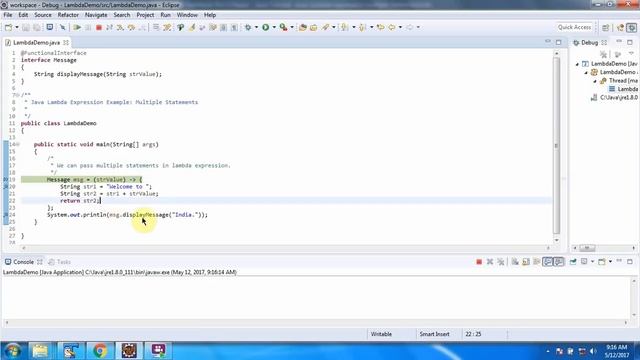
Task: Click the Debug view horizontal scrollbar thumb
Action: pyautogui.click(x=587, y=248)
